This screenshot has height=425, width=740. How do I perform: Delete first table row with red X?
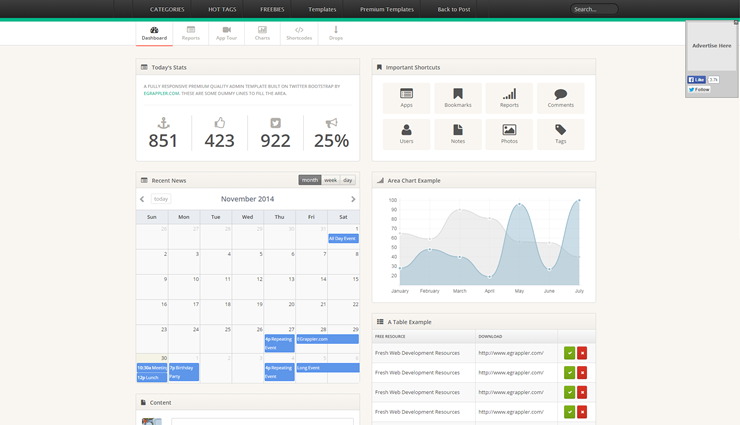(x=582, y=353)
